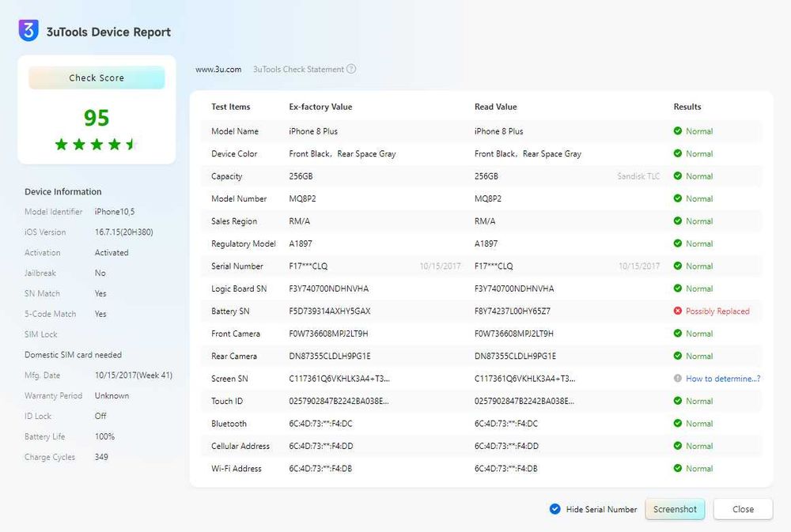The width and height of the screenshot is (791, 532).
Task: Click the Screen SN ex-factory value
Action: pyautogui.click(x=339, y=378)
